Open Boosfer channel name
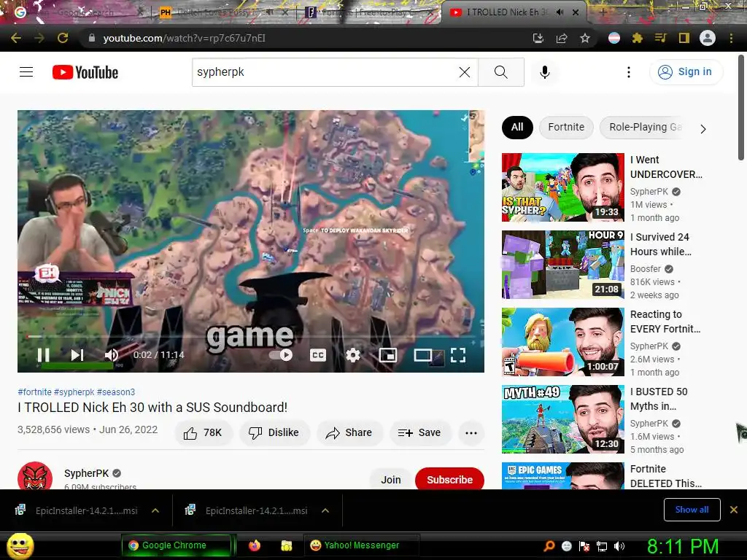 click(646, 268)
